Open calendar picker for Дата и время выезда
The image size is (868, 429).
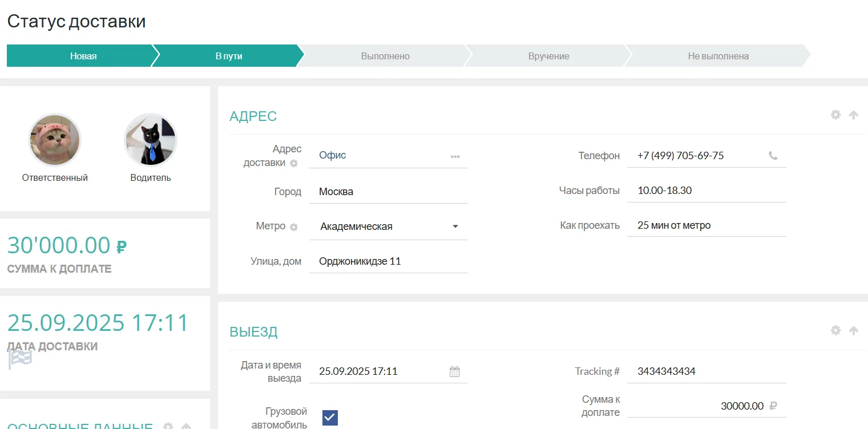tap(454, 371)
